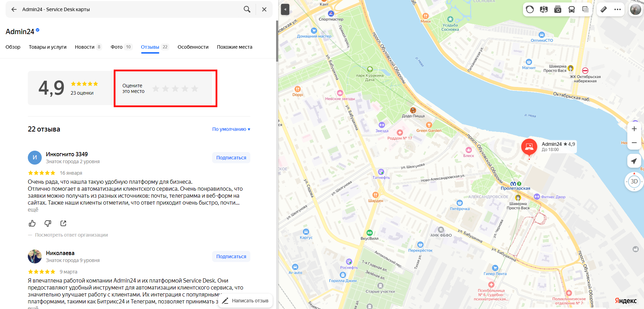Expand Посмотреть ответ организации
The width and height of the screenshot is (644, 309).
[x=71, y=235]
